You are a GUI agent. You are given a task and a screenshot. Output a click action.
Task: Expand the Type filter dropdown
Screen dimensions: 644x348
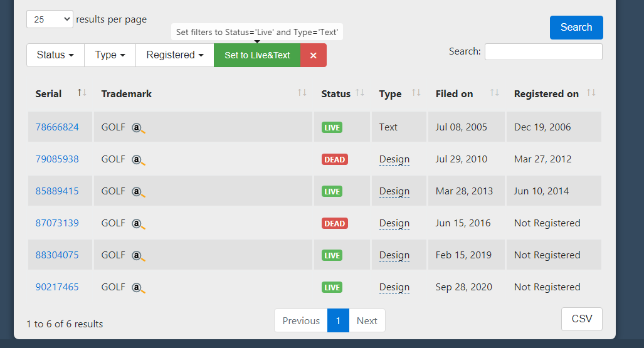click(110, 55)
